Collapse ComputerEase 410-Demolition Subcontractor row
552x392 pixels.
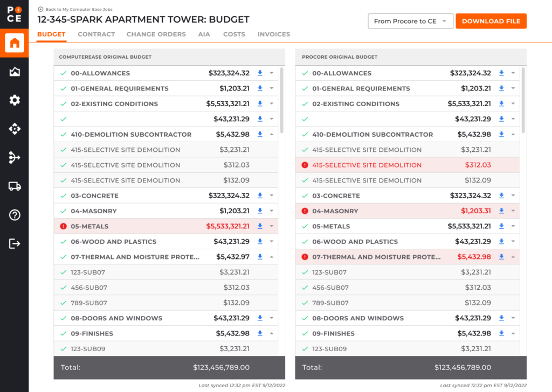272,134
